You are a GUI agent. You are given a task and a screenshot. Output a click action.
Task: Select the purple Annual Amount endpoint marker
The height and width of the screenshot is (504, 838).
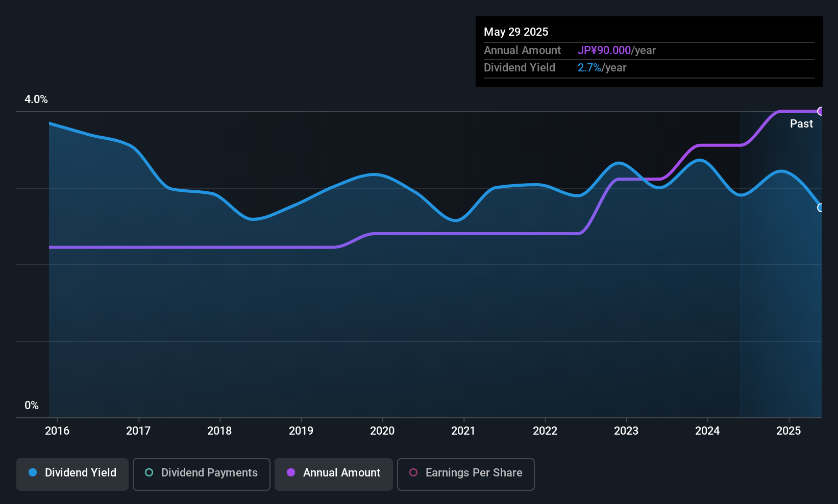tap(821, 111)
